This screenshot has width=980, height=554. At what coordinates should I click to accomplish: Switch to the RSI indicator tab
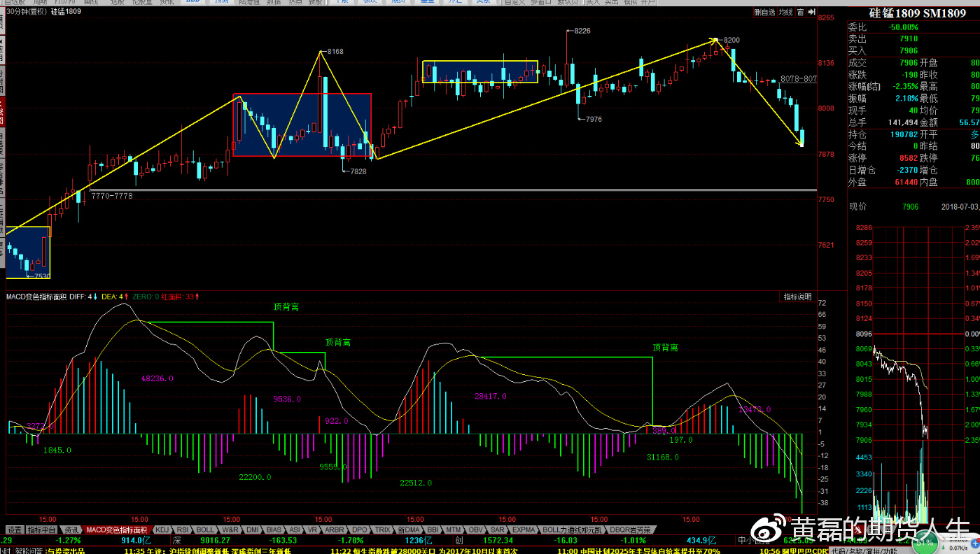pyautogui.click(x=183, y=530)
